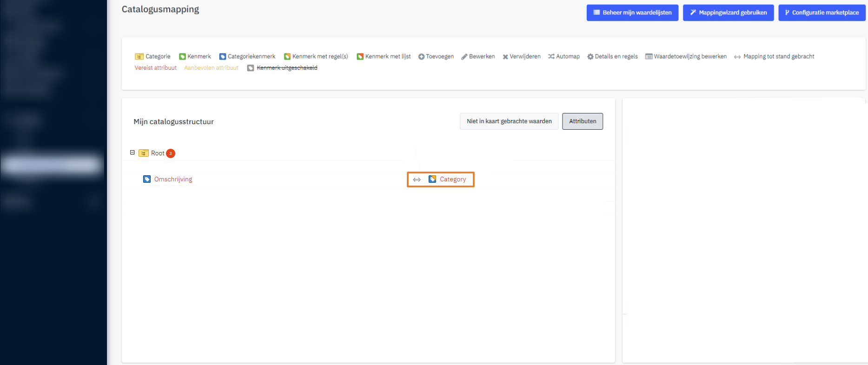The width and height of the screenshot is (868, 365).
Task: Click the blue Categoriekenmerk tag icon in legend
Action: pos(223,57)
